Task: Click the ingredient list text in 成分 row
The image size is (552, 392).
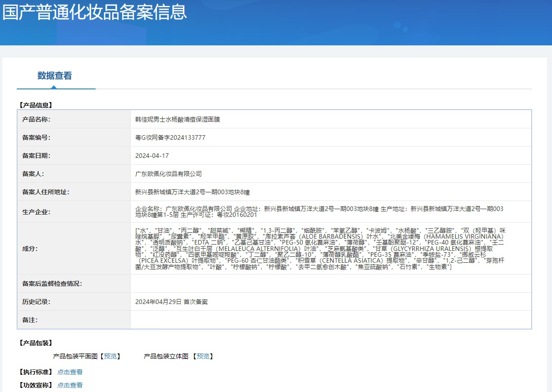Action: coord(320,249)
